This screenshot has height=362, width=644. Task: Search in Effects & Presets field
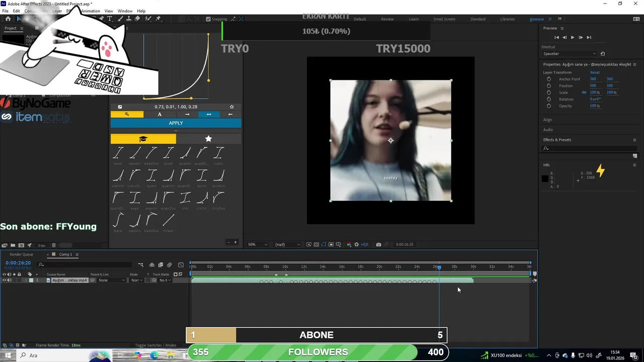589,148
